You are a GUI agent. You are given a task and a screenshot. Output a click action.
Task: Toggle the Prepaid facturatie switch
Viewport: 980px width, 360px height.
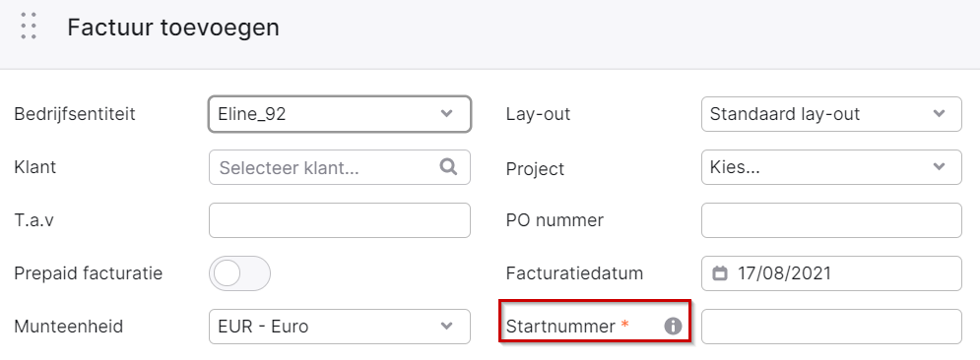[240, 273]
